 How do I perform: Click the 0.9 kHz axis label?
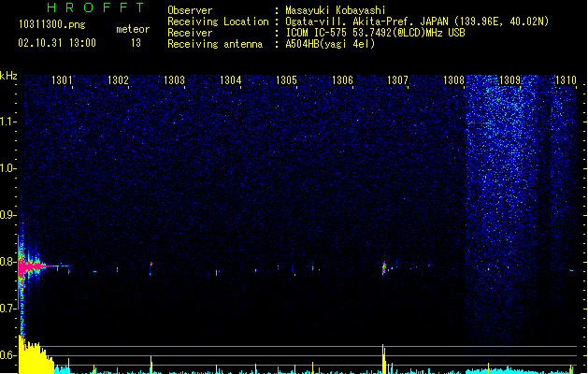click(x=8, y=215)
